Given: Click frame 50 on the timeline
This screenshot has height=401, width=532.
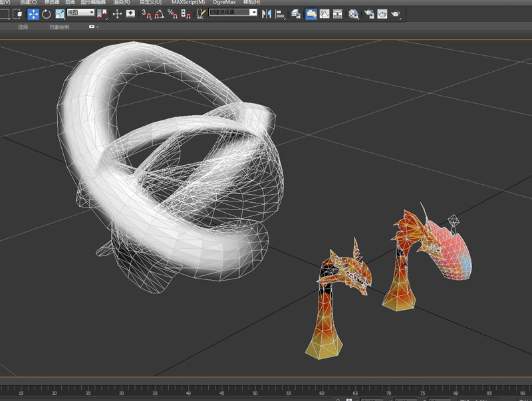Looking at the screenshot, I should pos(256,391).
